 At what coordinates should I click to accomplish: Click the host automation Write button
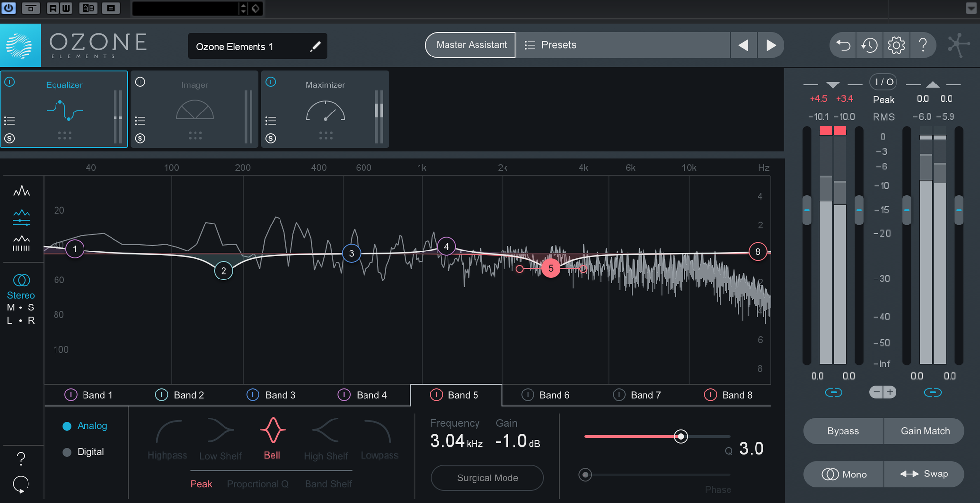tap(66, 8)
